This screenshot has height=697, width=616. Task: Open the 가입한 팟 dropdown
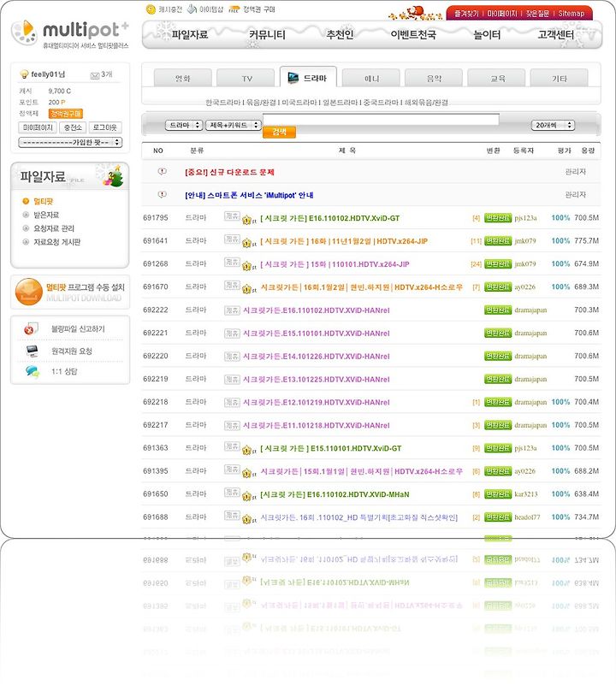70,142
